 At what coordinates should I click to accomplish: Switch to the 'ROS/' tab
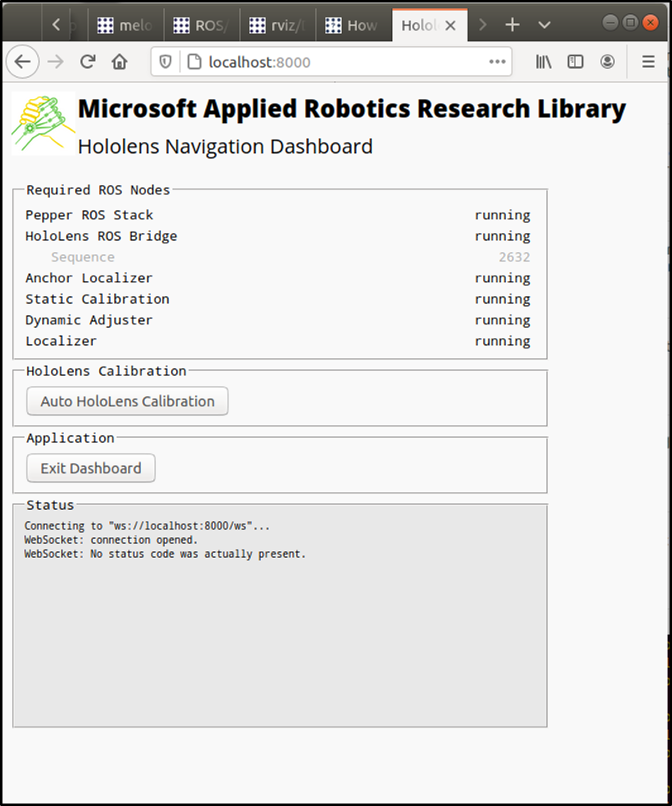[x=202, y=25]
